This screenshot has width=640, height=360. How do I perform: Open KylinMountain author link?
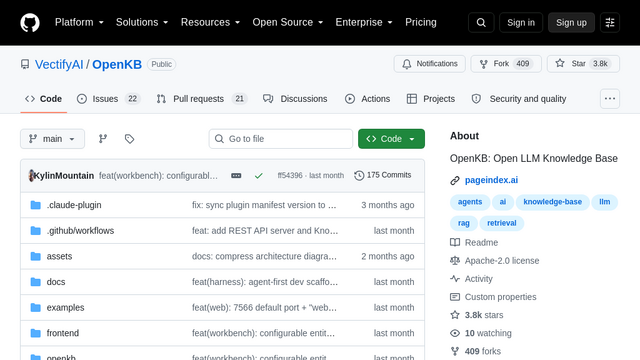pyautogui.click(x=64, y=176)
